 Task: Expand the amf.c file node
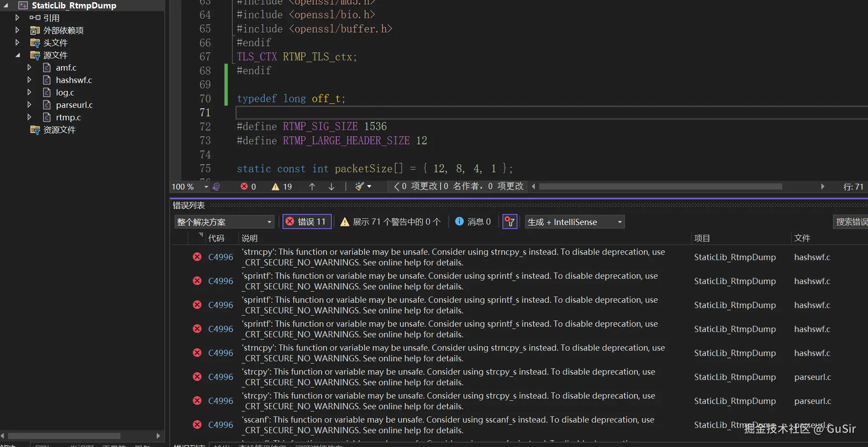(29, 67)
